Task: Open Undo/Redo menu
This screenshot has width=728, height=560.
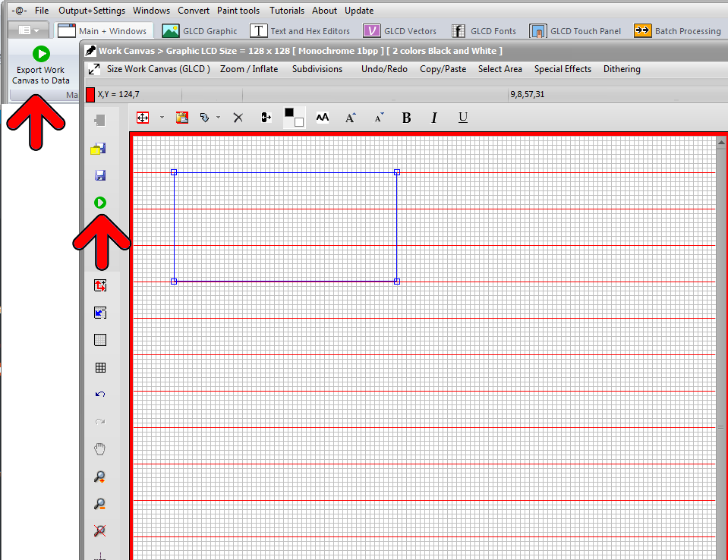Action: (384, 69)
